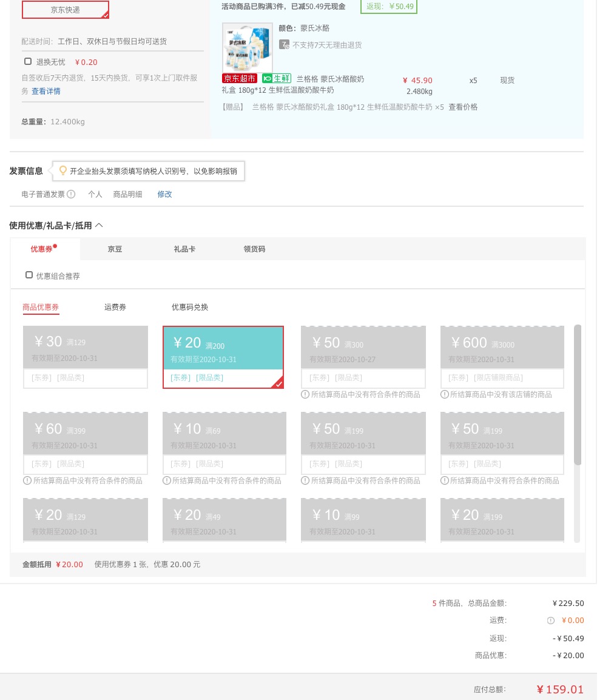Viewport: 614px width, 700px height.
Task: Click the product thumbnail of 蒙氏冰酪
Action: 248,48
